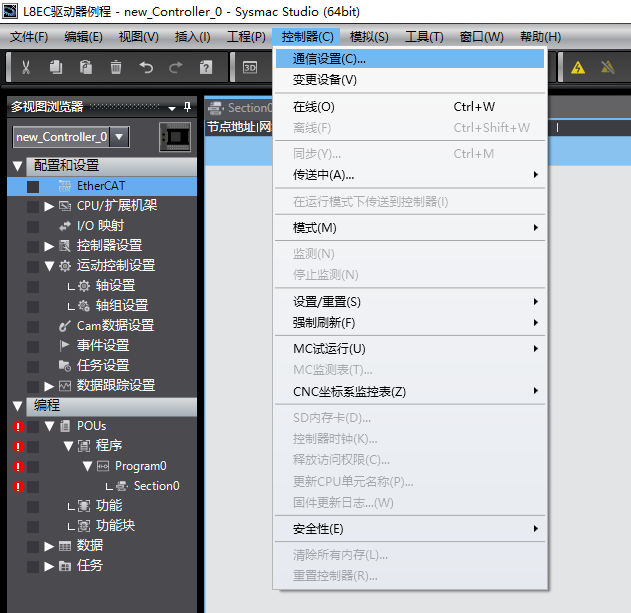The height and width of the screenshot is (613, 631).
Task: Click the red error icon beside Program0
Action: [x=18, y=466]
